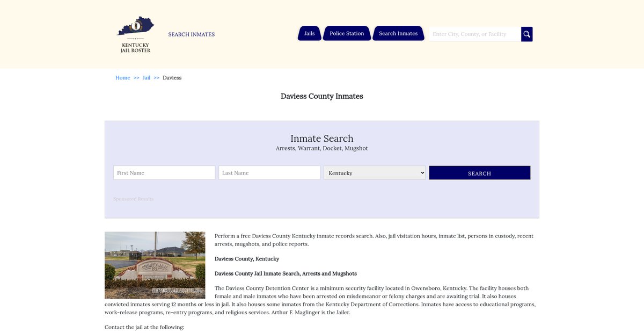Open the Jails menu tab
644x333 pixels.
click(x=310, y=33)
